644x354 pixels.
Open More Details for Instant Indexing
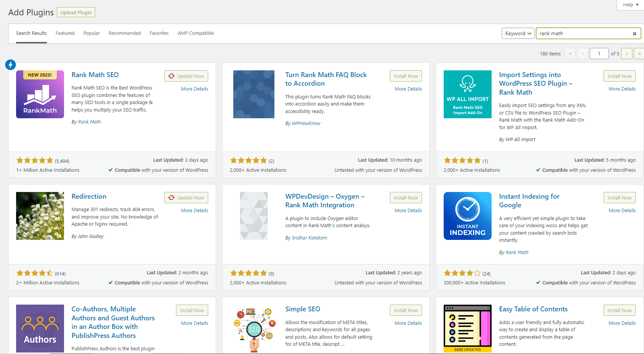pos(622,211)
